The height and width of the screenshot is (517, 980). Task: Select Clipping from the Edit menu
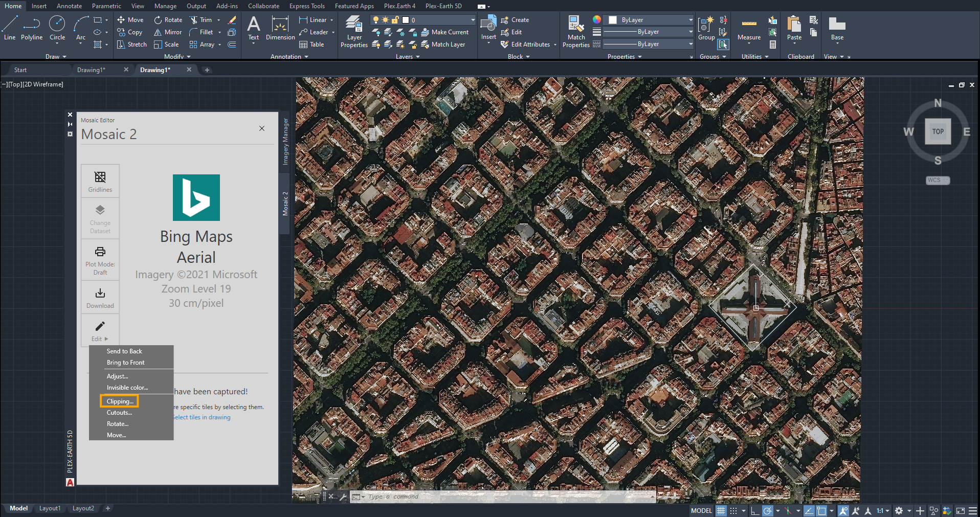[x=120, y=401]
